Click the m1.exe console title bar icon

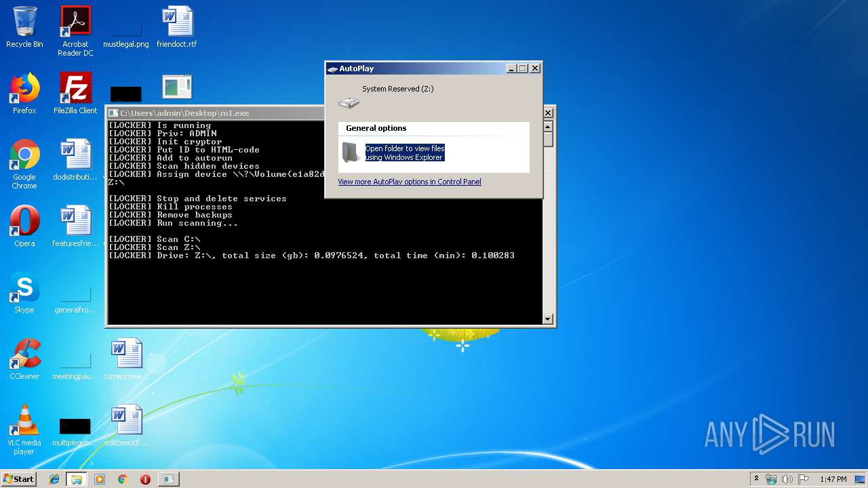113,113
